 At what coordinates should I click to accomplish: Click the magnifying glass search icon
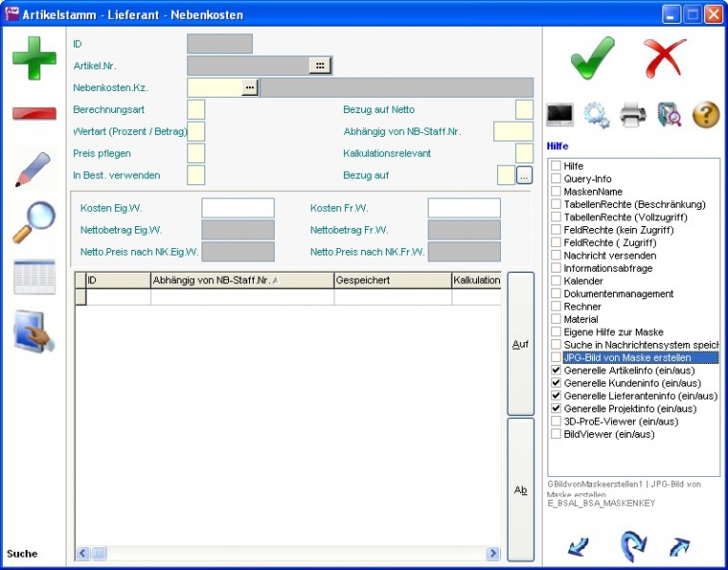[33, 222]
